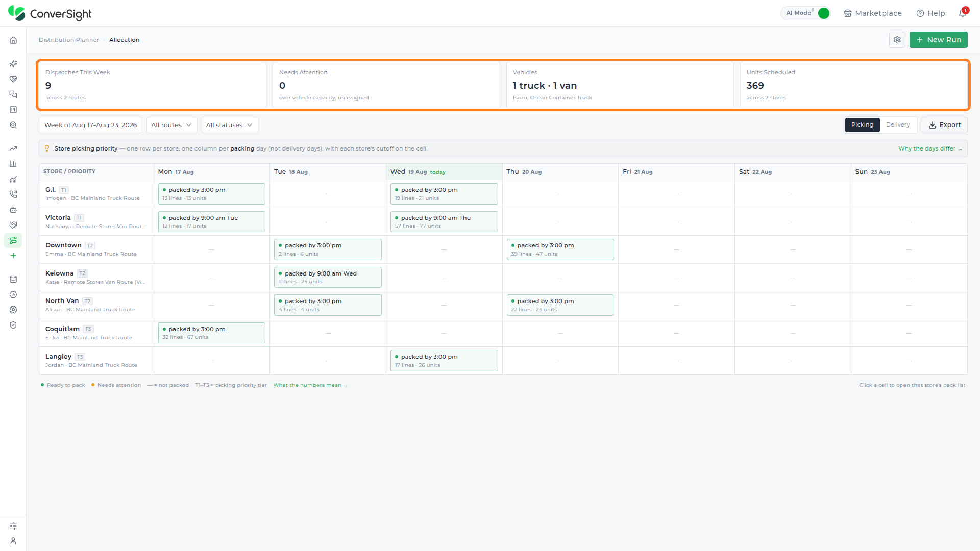Open G.I. Monday pack cell 13 lines
Viewport: 980px width, 551px height.
pos(211,194)
